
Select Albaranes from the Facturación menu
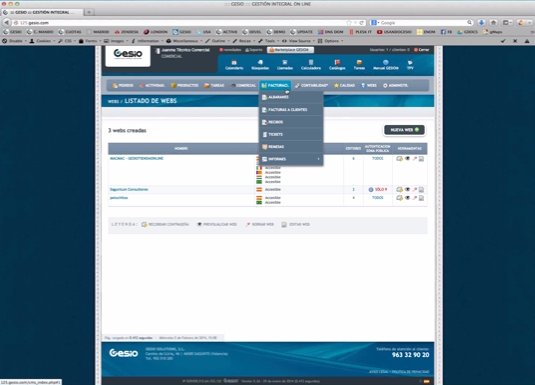click(291, 97)
